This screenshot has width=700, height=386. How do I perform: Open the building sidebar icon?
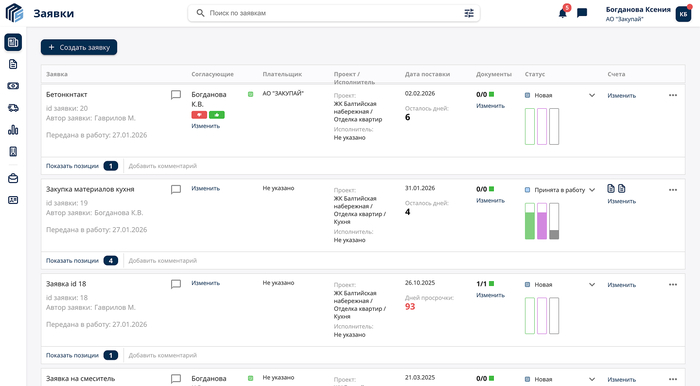click(x=13, y=152)
